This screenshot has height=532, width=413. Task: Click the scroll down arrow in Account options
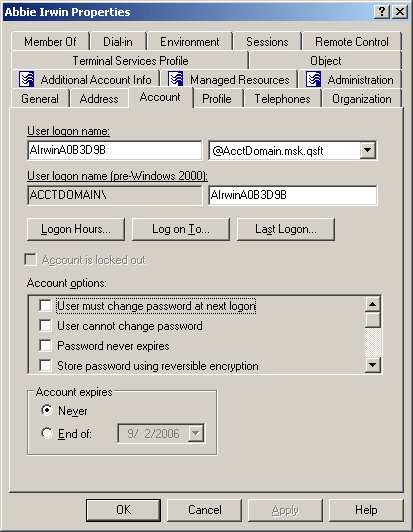click(373, 365)
